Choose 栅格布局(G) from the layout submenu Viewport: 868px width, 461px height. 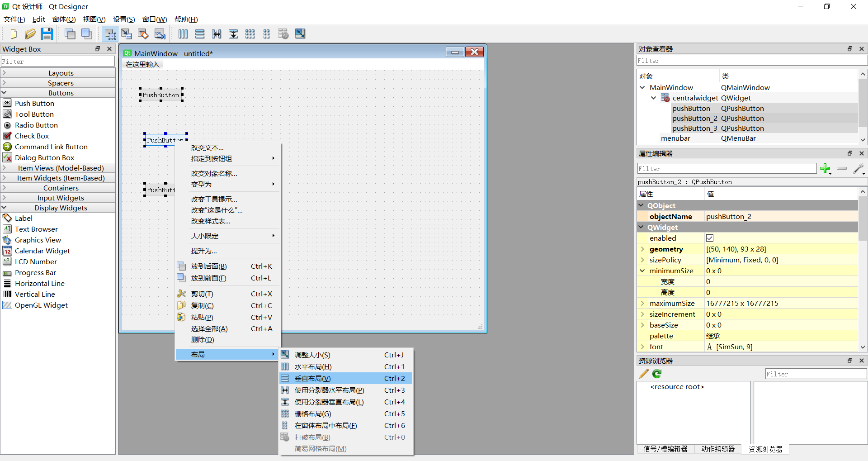coord(345,413)
